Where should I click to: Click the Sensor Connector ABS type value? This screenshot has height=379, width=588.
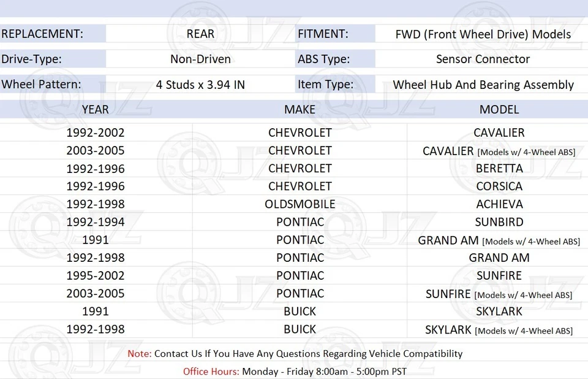483,59
